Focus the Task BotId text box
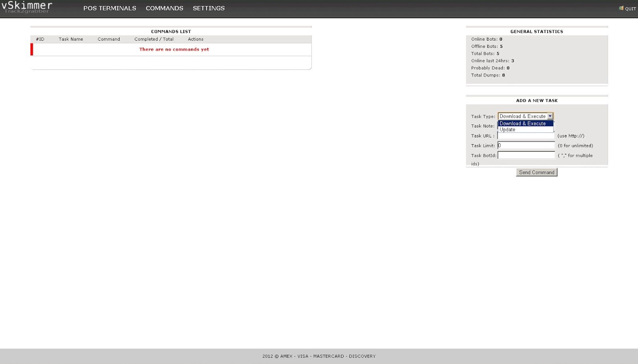Screen dimensions: 638x364 click(526, 155)
